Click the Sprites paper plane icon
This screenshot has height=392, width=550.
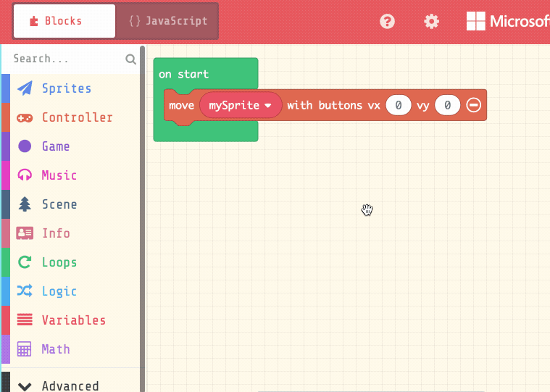coord(25,88)
